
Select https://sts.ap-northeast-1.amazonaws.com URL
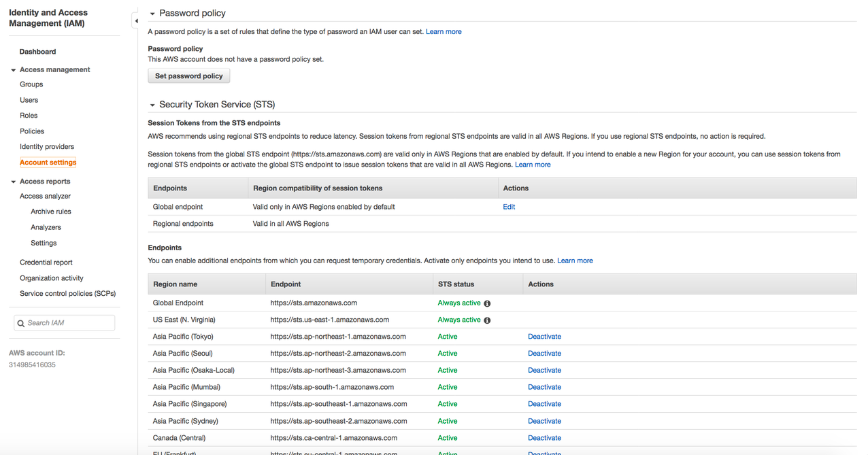point(338,337)
